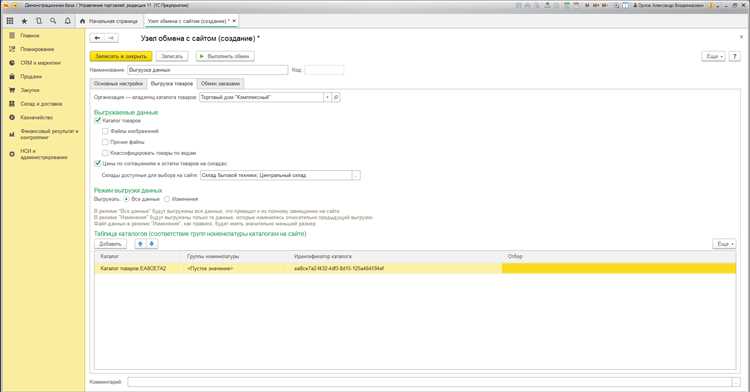Click the Каталог column header
The width and height of the screenshot is (750, 392).
[x=139, y=257]
